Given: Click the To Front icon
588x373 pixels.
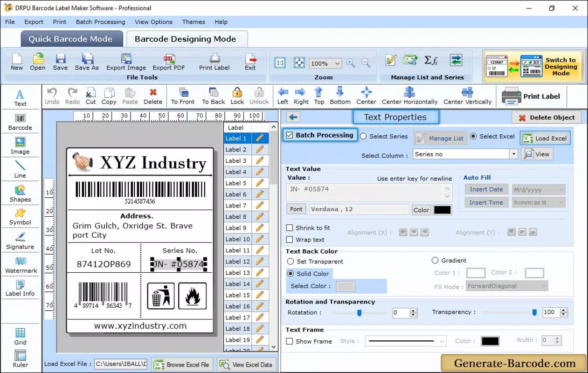Looking at the screenshot, I should coord(183,93).
